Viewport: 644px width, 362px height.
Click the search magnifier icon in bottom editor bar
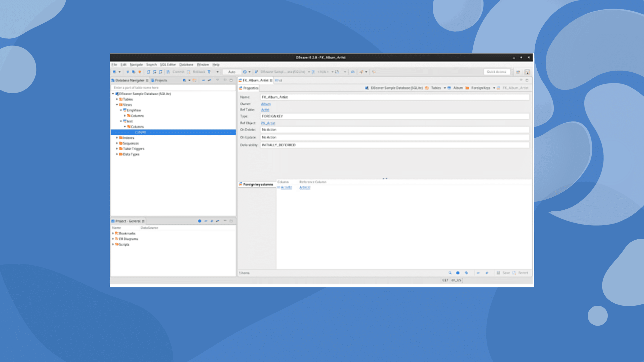click(450, 273)
